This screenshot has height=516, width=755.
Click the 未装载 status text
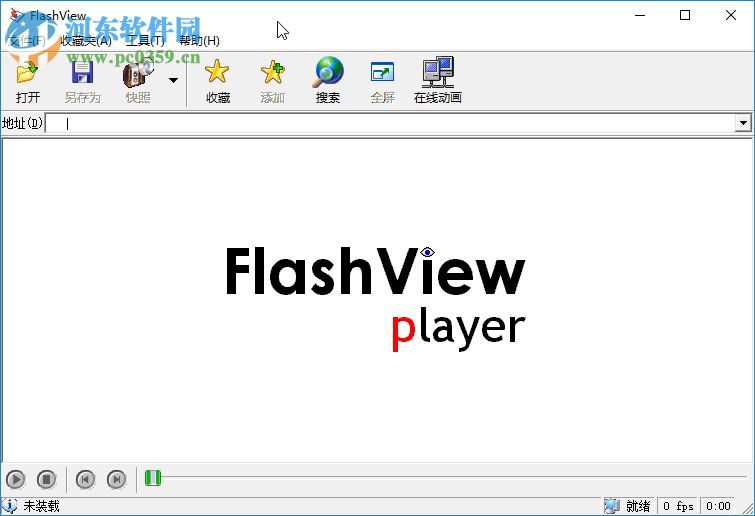pyautogui.click(x=41, y=506)
